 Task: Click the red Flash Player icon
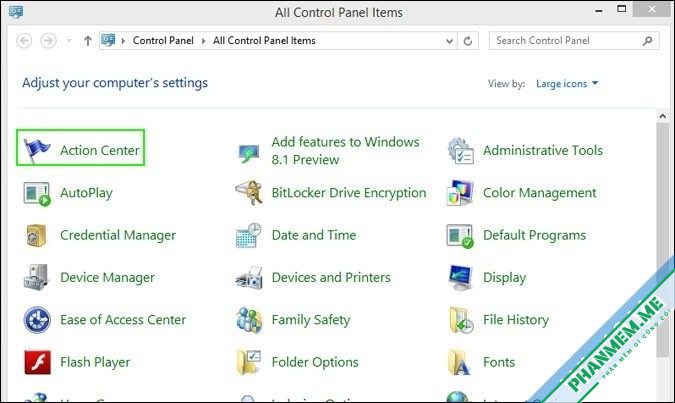[x=37, y=362]
